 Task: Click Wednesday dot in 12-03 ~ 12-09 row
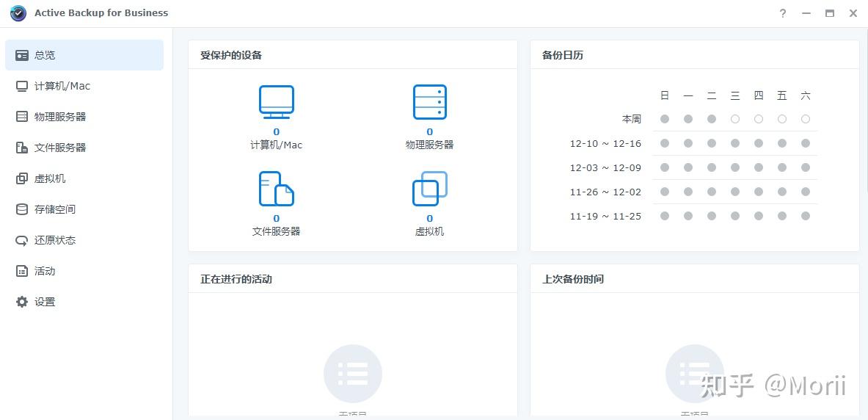click(x=735, y=167)
